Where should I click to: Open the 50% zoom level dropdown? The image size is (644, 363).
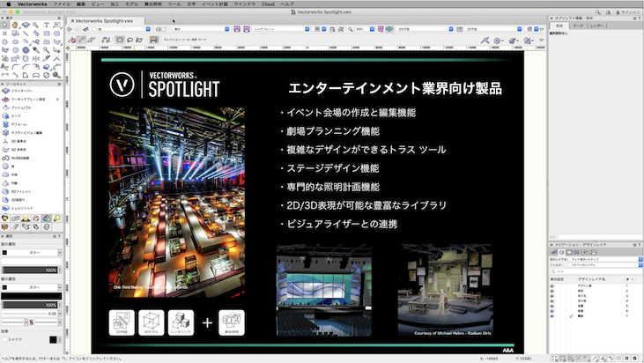coord(365,29)
